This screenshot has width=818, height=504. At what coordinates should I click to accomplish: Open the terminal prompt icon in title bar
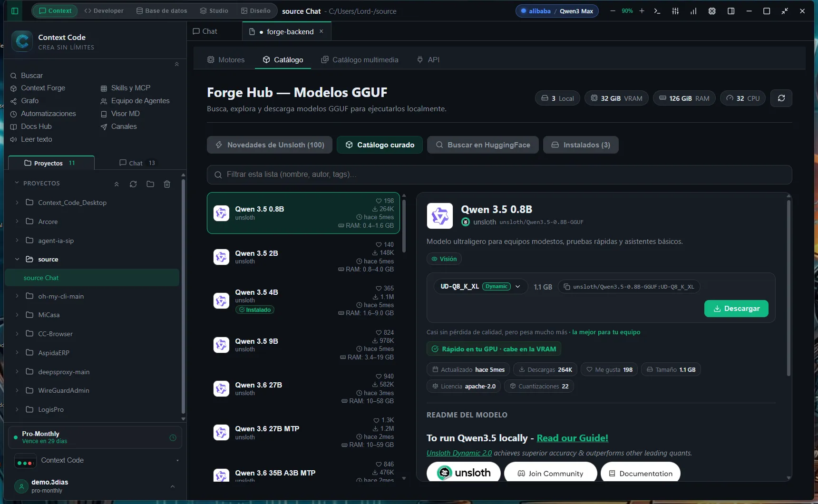click(x=657, y=11)
